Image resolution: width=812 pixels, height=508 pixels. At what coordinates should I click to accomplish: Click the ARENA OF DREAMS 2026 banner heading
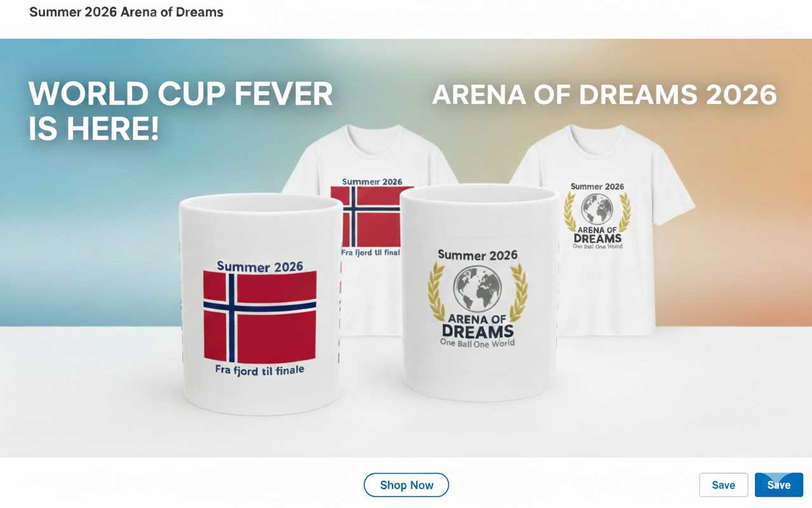click(x=605, y=95)
